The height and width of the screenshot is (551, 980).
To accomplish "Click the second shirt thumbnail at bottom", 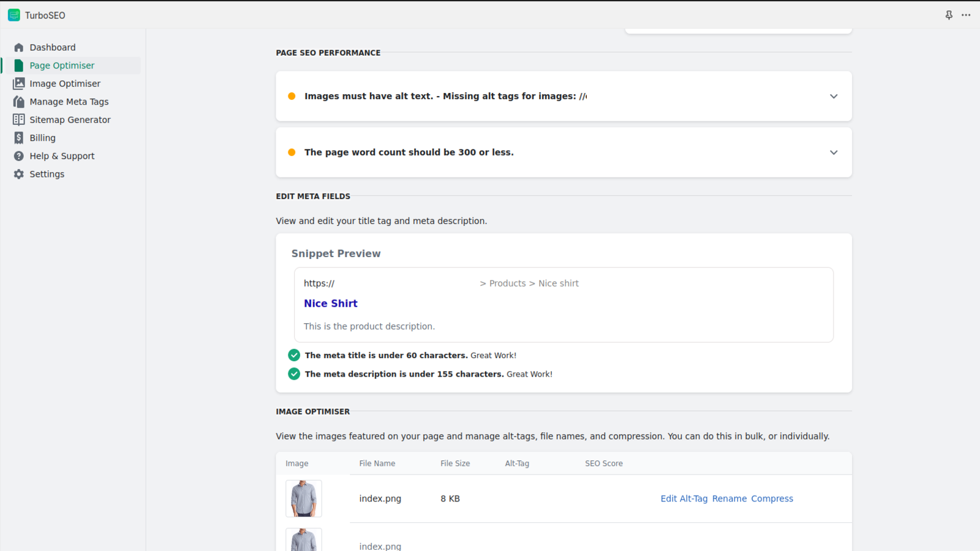I will coord(304,540).
